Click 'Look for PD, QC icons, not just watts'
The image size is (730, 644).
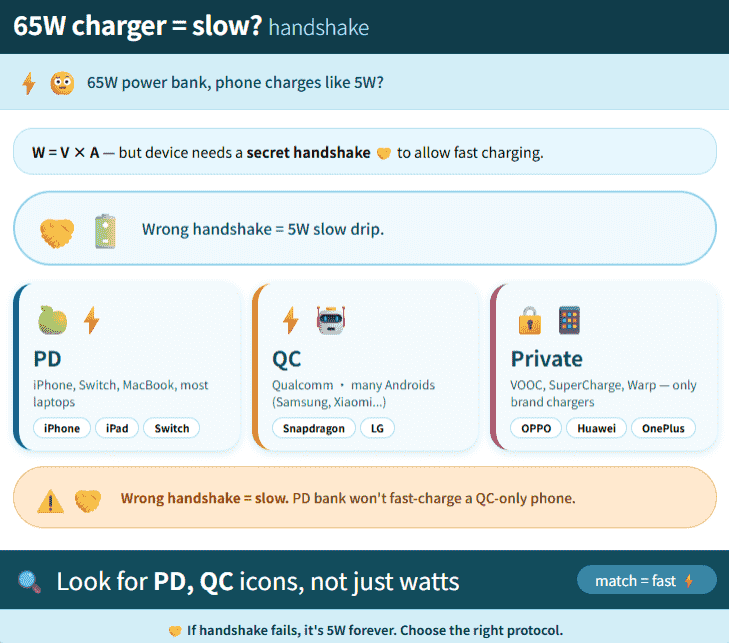tap(258, 582)
